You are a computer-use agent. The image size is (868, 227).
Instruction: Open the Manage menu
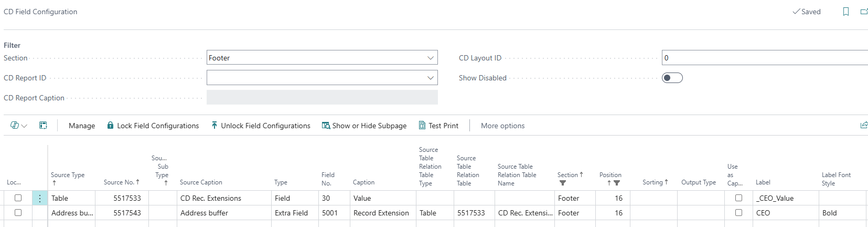point(82,126)
